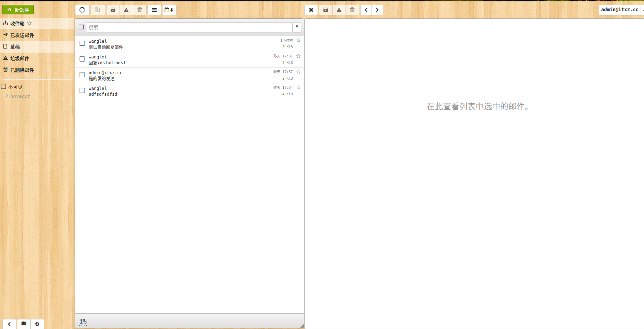Expand the dovecot folder tree item
The height and width of the screenshot is (329, 644).
(6, 96)
